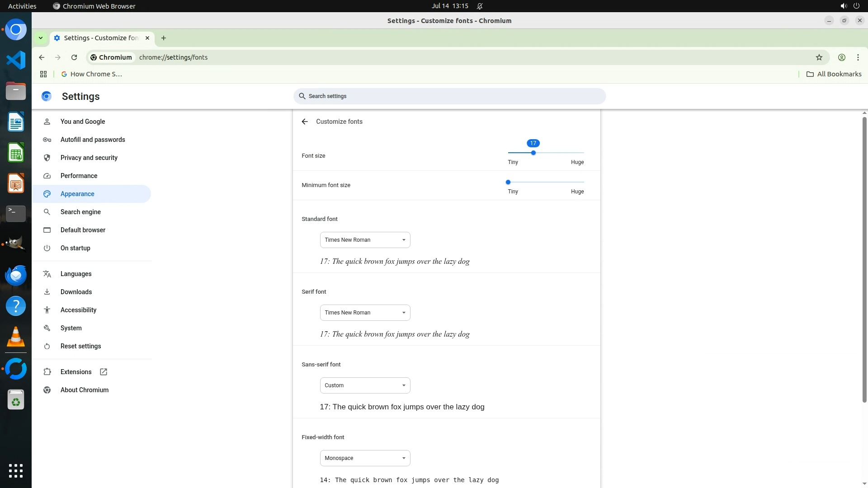Screen dimensions: 868x488
Task: Click the Search settings field
Action: click(x=449, y=96)
